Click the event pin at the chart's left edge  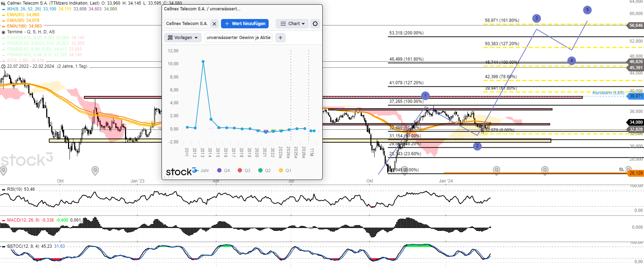(x=3, y=170)
